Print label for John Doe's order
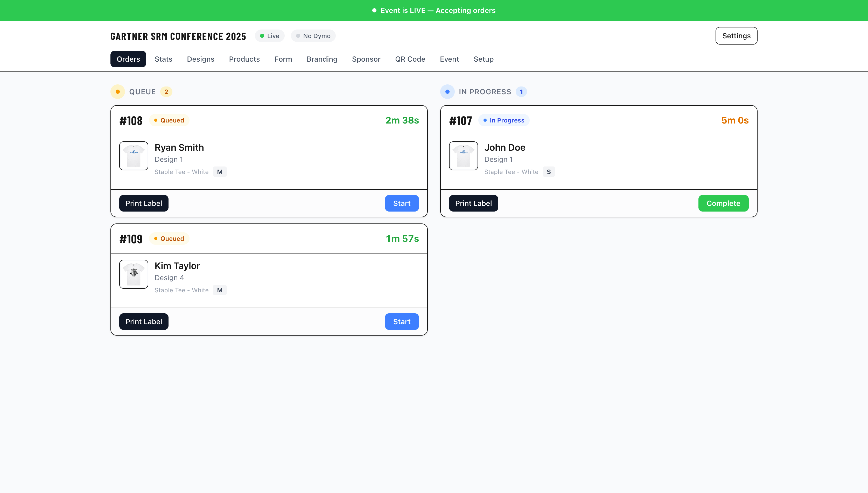Image resolution: width=868 pixels, height=493 pixels. [x=473, y=203]
